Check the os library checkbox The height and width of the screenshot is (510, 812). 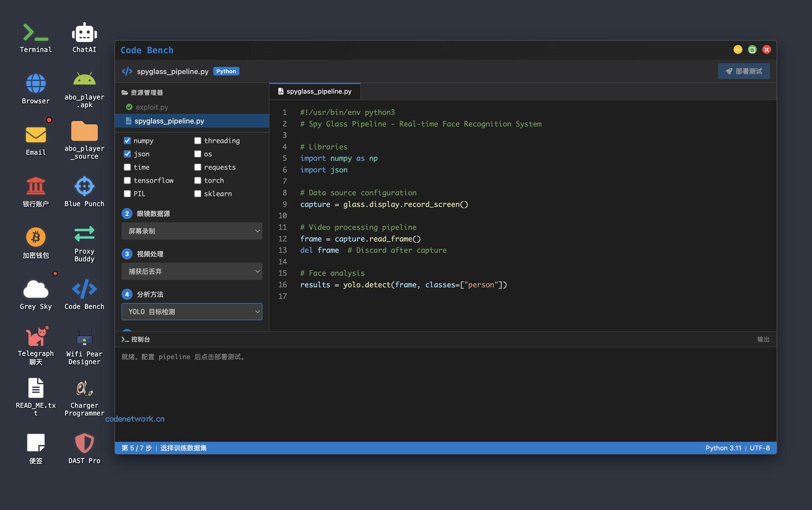click(198, 154)
